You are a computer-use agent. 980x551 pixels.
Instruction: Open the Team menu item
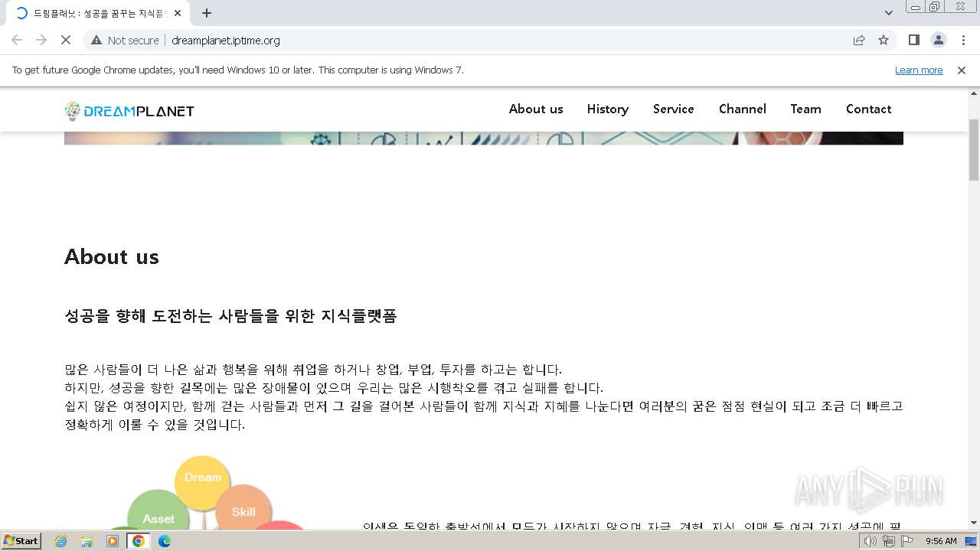pos(806,109)
